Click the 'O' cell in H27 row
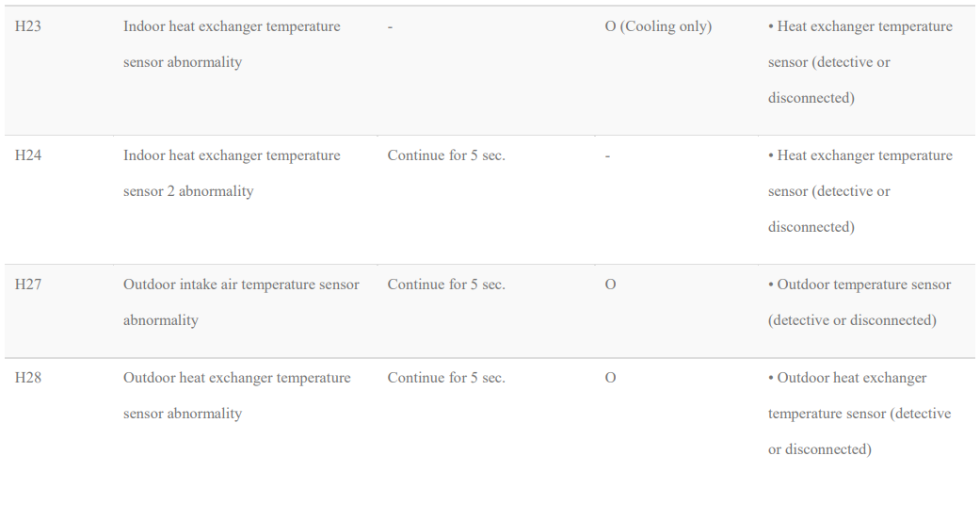 click(611, 285)
